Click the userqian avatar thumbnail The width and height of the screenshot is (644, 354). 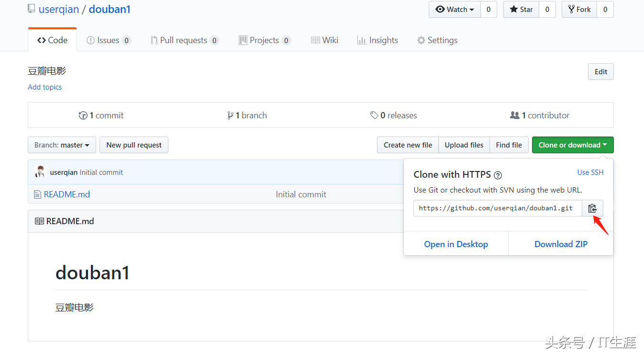(x=40, y=172)
